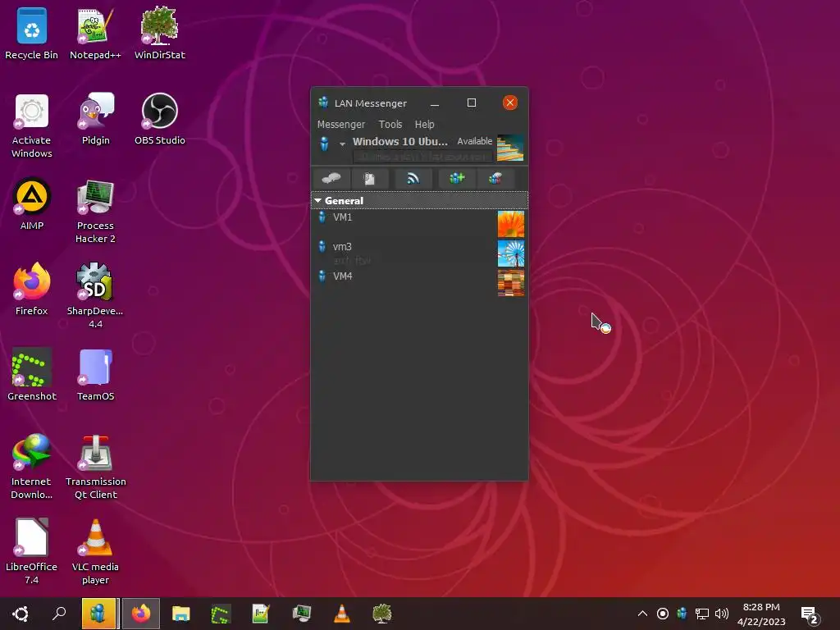Open File Explorer from taskbar
Screen dimensions: 840x630
point(181,614)
